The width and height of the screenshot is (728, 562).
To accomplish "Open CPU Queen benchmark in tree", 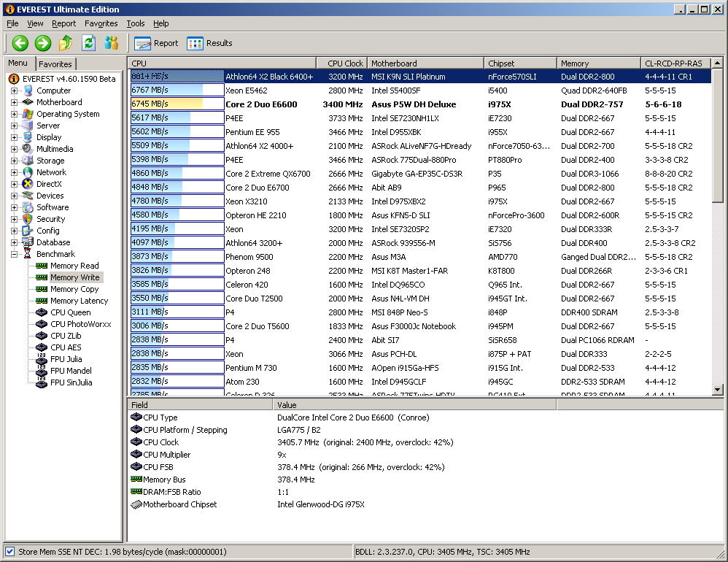I will [x=70, y=312].
